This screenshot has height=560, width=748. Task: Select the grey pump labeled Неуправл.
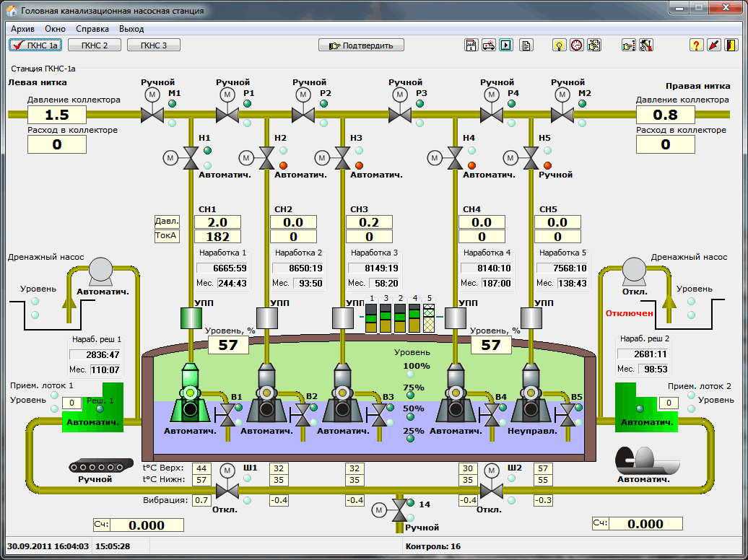(531, 393)
